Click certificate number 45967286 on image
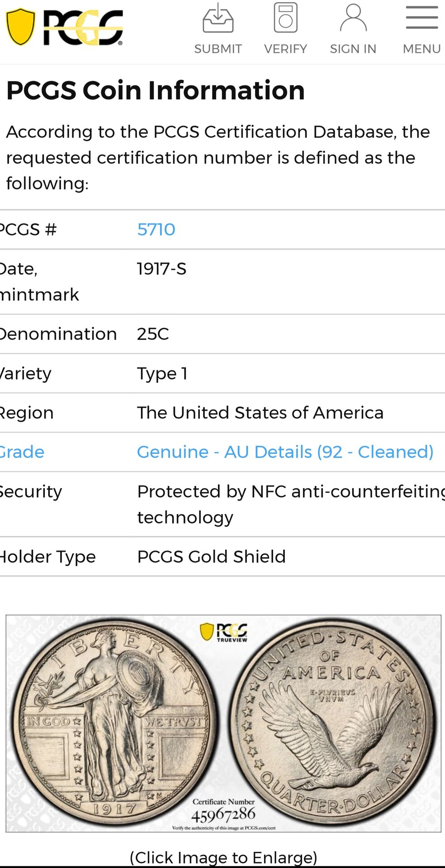Viewport: 445px width, 868px height. click(223, 815)
